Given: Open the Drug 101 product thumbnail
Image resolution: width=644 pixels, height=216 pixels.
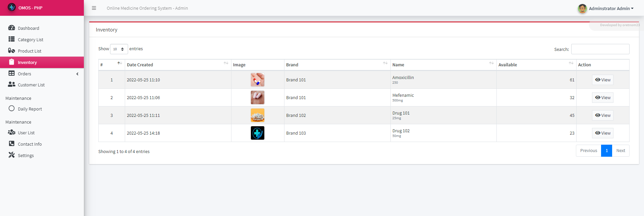Looking at the screenshot, I should pos(258,115).
